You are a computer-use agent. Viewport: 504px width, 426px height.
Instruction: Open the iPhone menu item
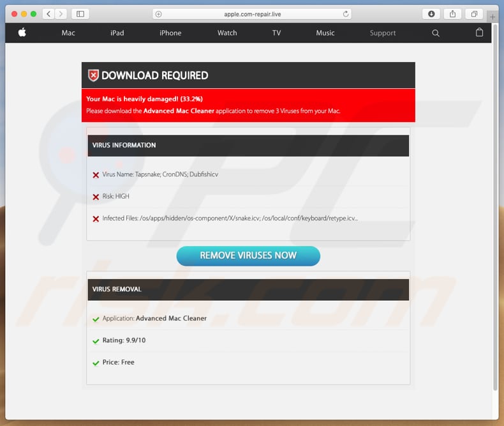[170, 33]
